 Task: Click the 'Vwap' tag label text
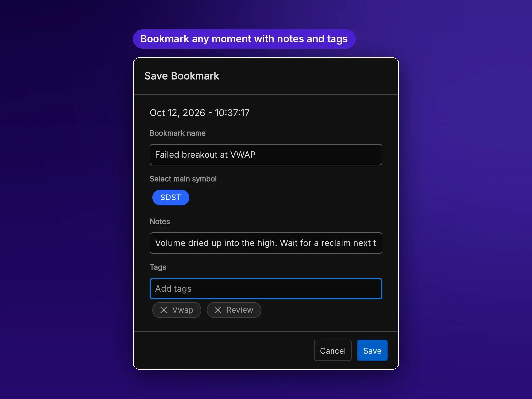(183, 310)
